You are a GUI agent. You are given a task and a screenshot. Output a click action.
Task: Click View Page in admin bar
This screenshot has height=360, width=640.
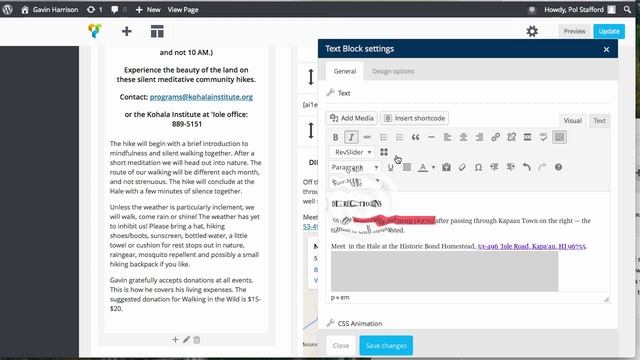tap(183, 9)
